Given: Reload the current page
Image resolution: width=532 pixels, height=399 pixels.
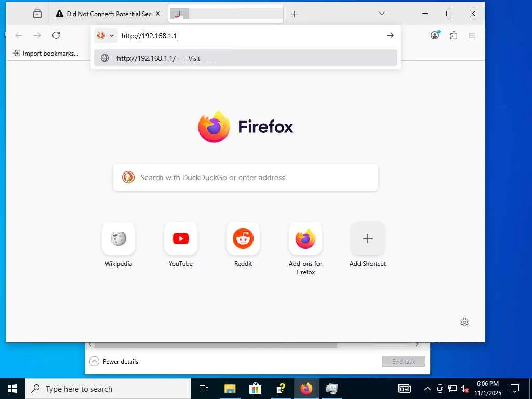Looking at the screenshot, I should click(x=56, y=35).
